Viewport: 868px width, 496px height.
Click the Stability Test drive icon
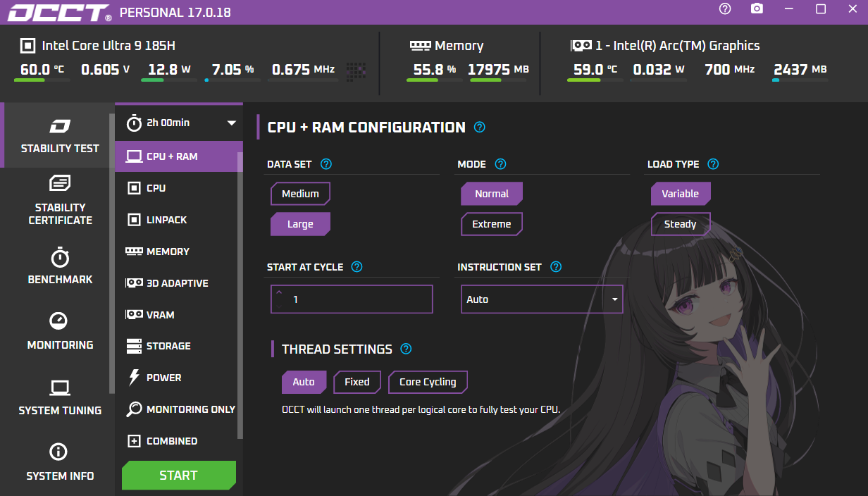60,126
